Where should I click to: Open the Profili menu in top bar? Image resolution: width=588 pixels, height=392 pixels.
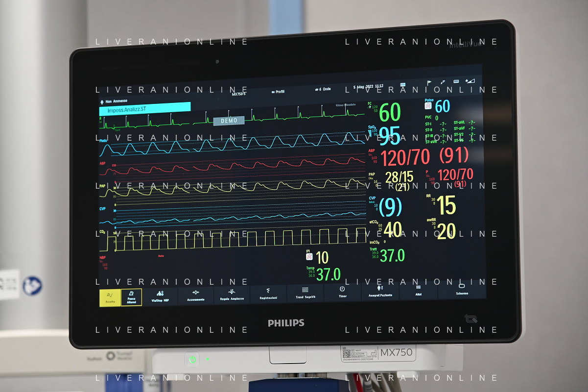coord(278,92)
